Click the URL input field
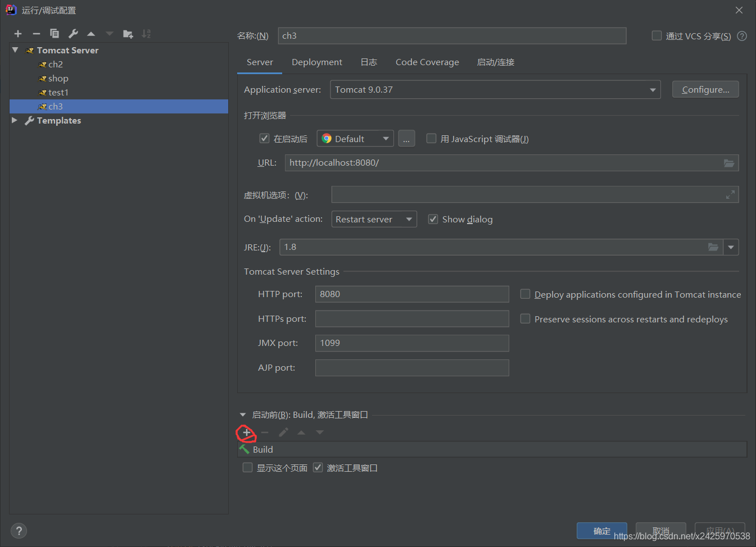Image resolution: width=756 pixels, height=547 pixels. [x=511, y=163]
